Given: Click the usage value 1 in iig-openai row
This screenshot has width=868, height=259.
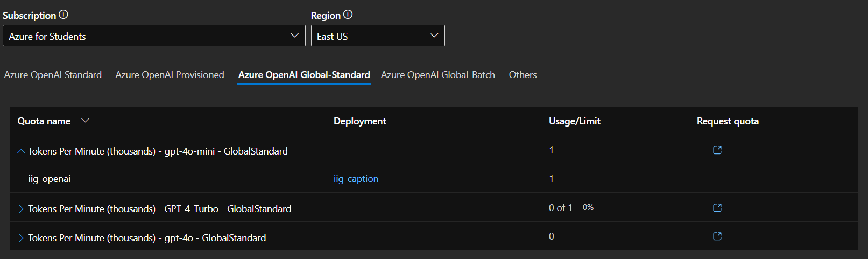Looking at the screenshot, I should (x=552, y=179).
